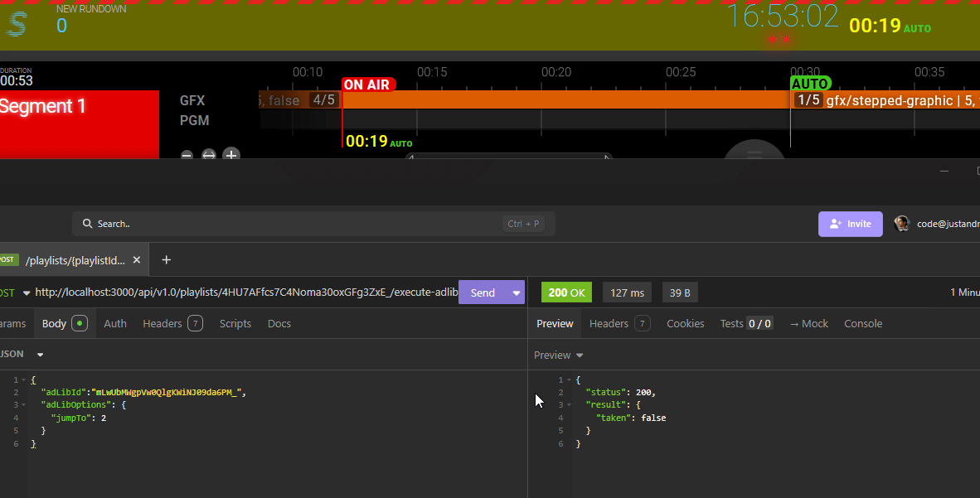Screen dimensions: 980x498
Task: Click the Search input field
Action: (x=298, y=224)
